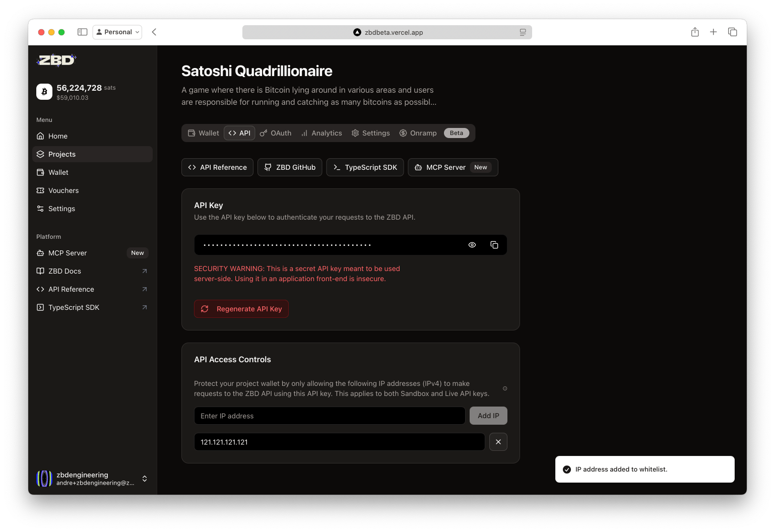Reveal API key with the eye icon
Viewport: 775px width, 532px height.
[472, 245]
